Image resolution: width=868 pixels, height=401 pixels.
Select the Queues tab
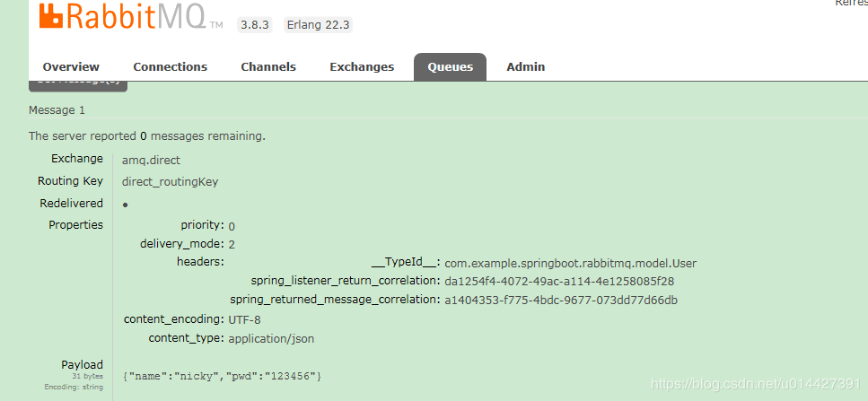pos(450,67)
